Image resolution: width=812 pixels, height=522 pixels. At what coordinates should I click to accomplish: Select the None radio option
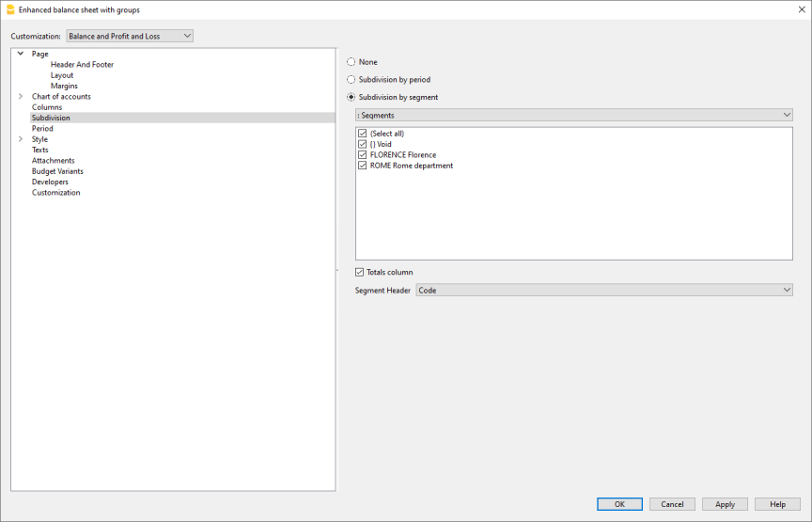point(351,62)
